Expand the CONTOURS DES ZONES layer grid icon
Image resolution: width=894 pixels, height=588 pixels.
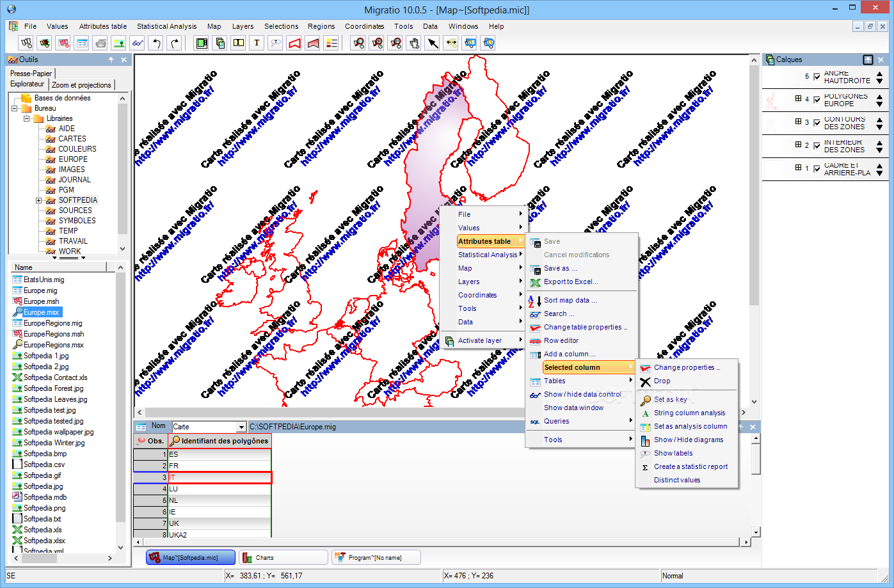click(x=798, y=122)
